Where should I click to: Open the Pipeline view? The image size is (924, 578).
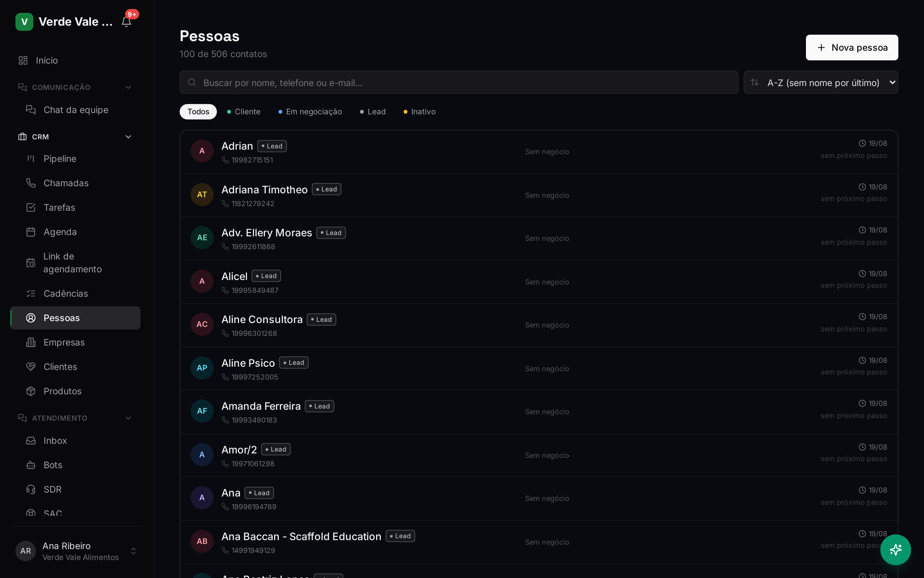coord(76,159)
